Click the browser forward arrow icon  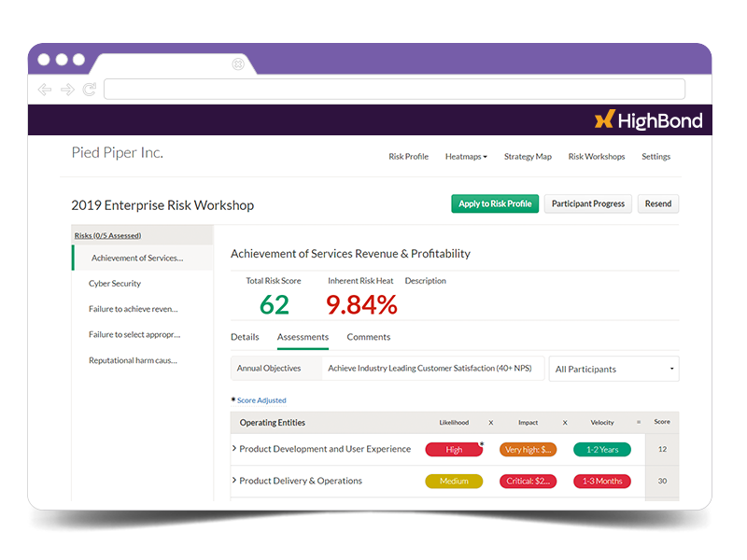(x=67, y=90)
